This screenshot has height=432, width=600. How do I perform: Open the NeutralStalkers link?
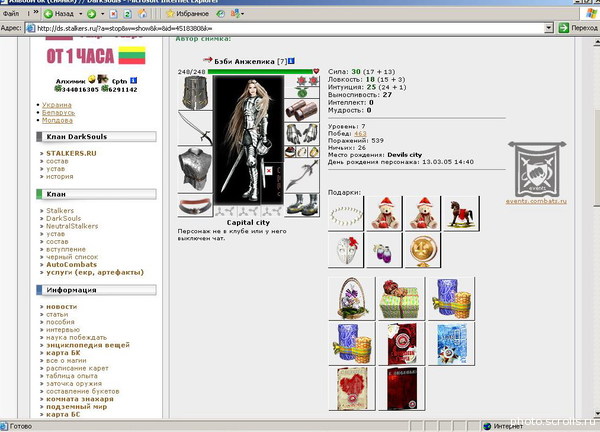tap(72, 226)
